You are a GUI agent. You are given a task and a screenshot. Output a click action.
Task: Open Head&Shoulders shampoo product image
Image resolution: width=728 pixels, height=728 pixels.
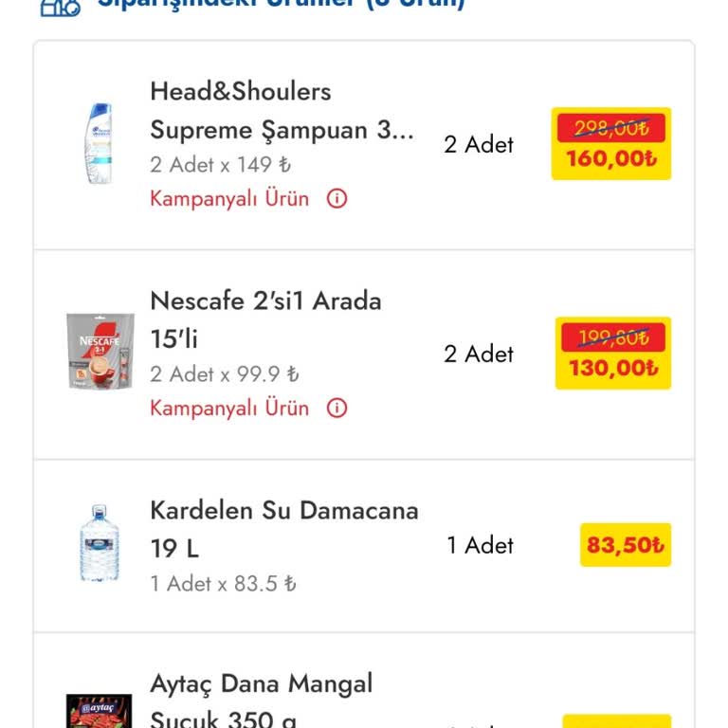97,144
